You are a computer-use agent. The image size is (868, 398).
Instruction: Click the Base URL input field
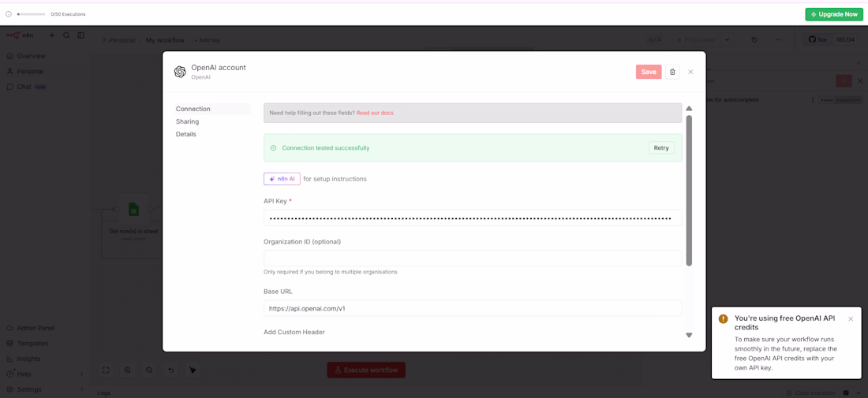pos(473,308)
